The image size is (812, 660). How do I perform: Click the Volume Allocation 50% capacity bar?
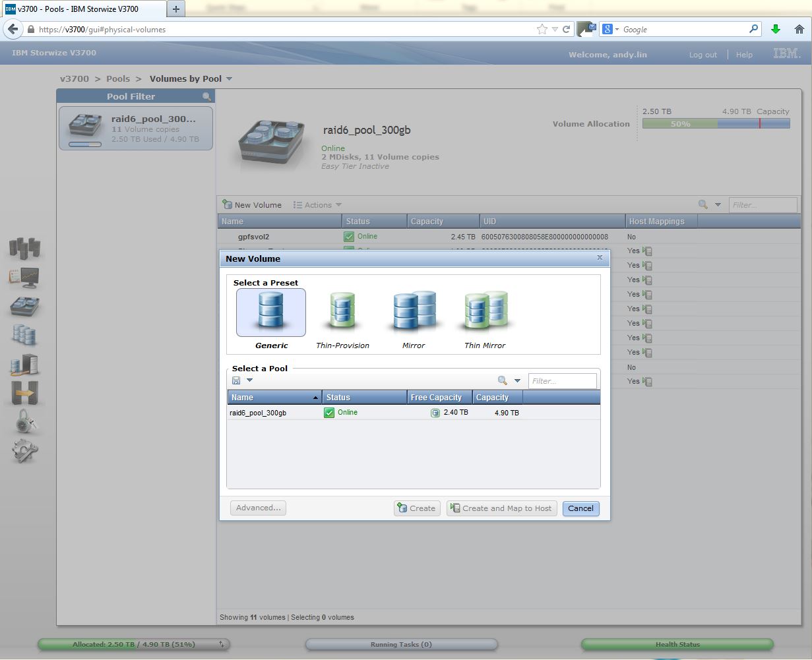[716, 123]
